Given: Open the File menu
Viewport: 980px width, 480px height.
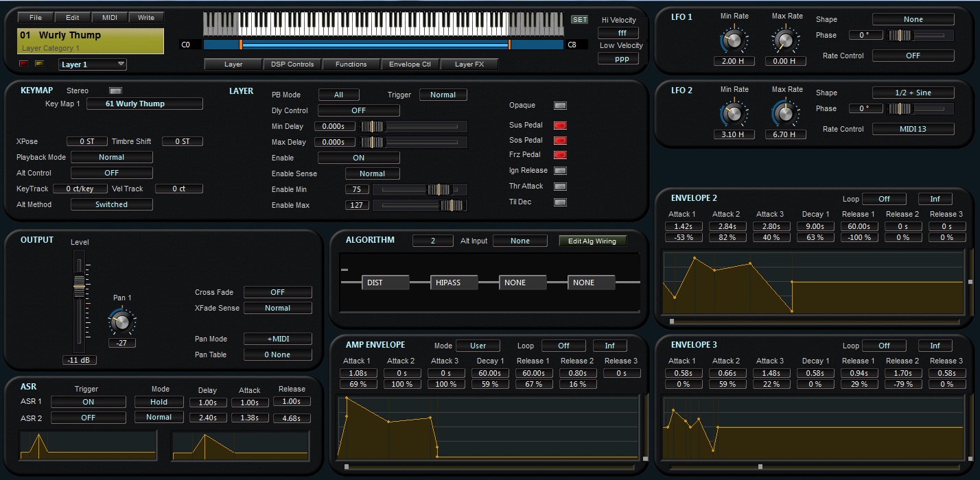Looking at the screenshot, I should click(36, 17).
